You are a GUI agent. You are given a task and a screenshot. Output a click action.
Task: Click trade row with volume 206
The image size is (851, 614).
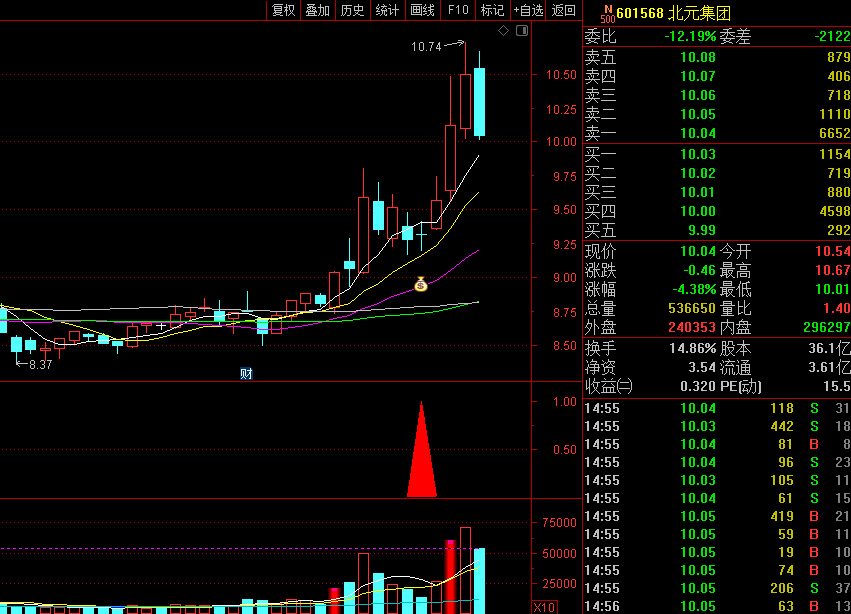[x=717, y=588]
